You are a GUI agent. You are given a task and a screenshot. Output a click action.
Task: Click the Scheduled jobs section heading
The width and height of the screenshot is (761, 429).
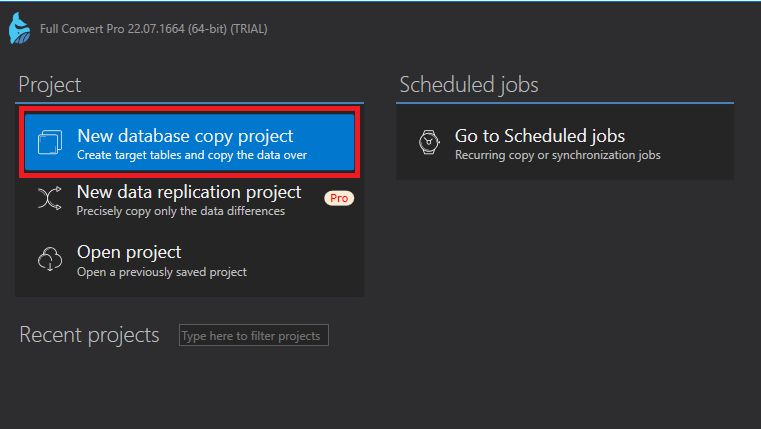tap(468, 85)
